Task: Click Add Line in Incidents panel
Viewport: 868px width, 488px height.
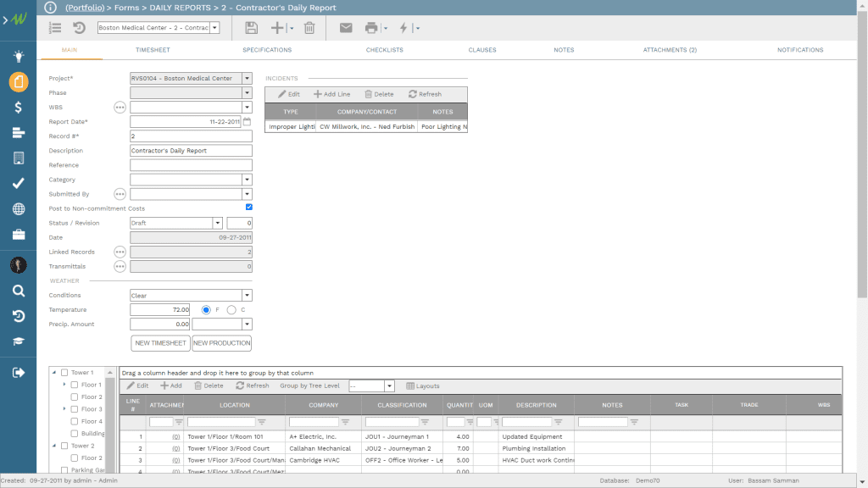Action: coord(331,94)
